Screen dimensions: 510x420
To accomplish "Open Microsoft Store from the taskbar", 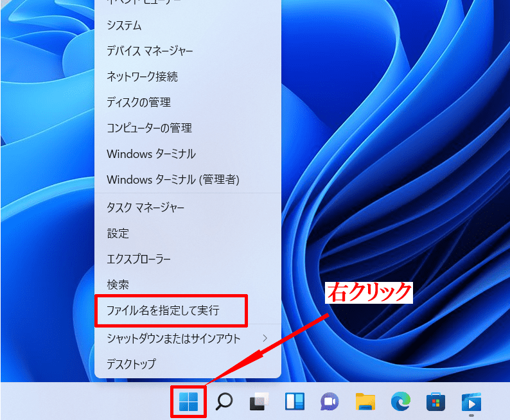I will (436, 402).
